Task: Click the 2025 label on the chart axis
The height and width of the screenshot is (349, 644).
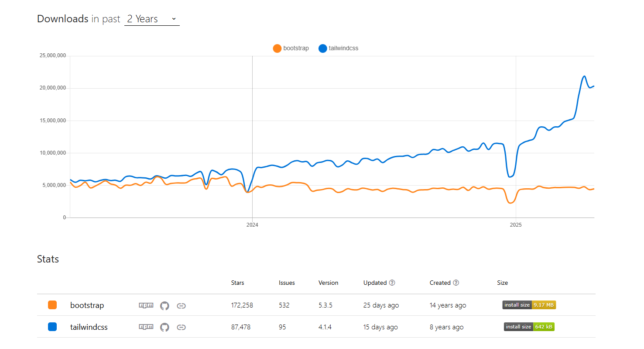Action: (x=516, y=225)
